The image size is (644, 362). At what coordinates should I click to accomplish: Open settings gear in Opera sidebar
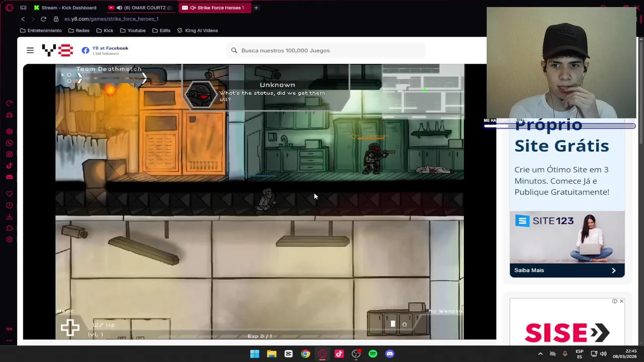tap(9, 240)
